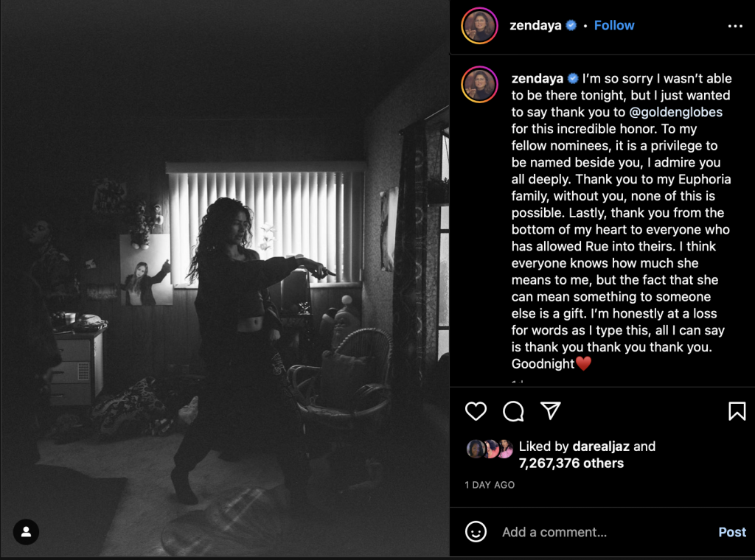Open the emoji picker smiley icon

(x=476, y=531)
